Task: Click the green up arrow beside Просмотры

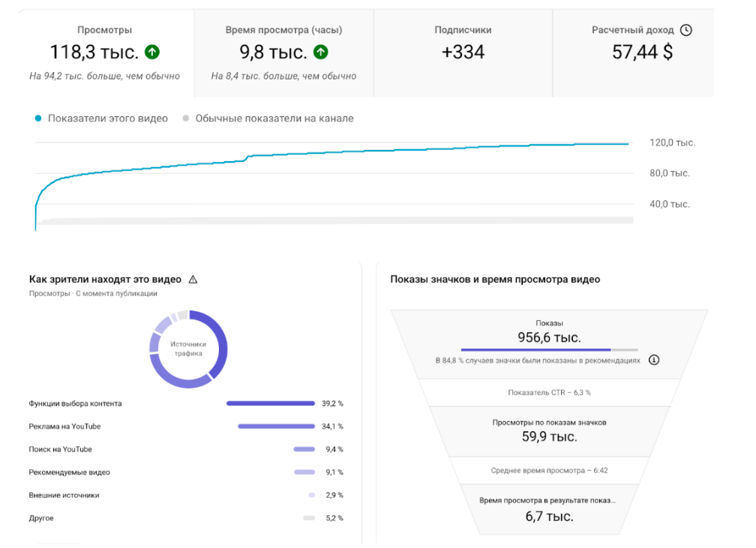Action: (x=152, y=52)
